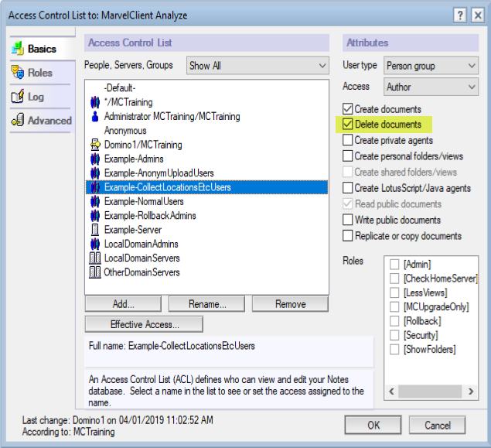Open the User type dropdown

click(x=431, y=66)
